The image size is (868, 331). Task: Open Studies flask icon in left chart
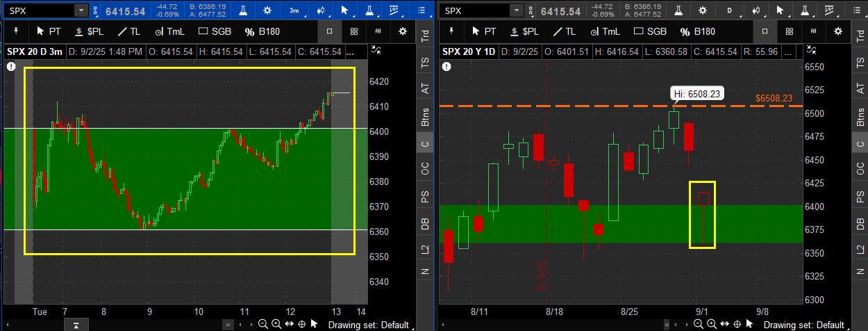244,10
